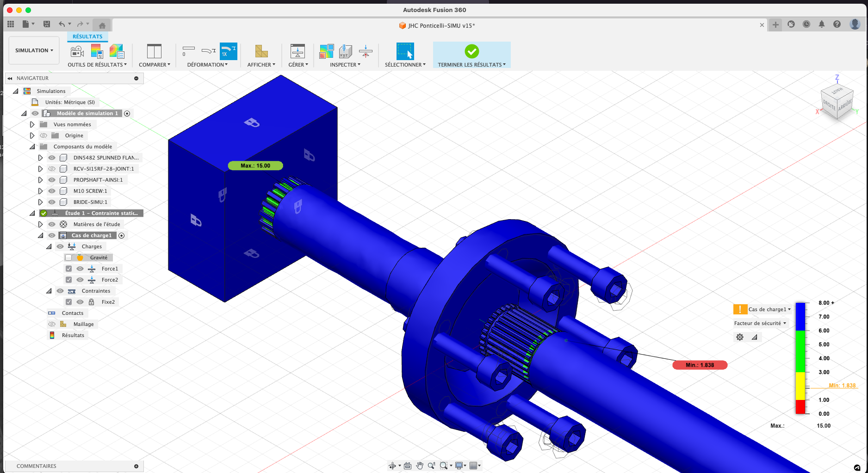868x473 pixels.
Task: Expand the Vues nommées folder
Action: (x=32, y=124)
